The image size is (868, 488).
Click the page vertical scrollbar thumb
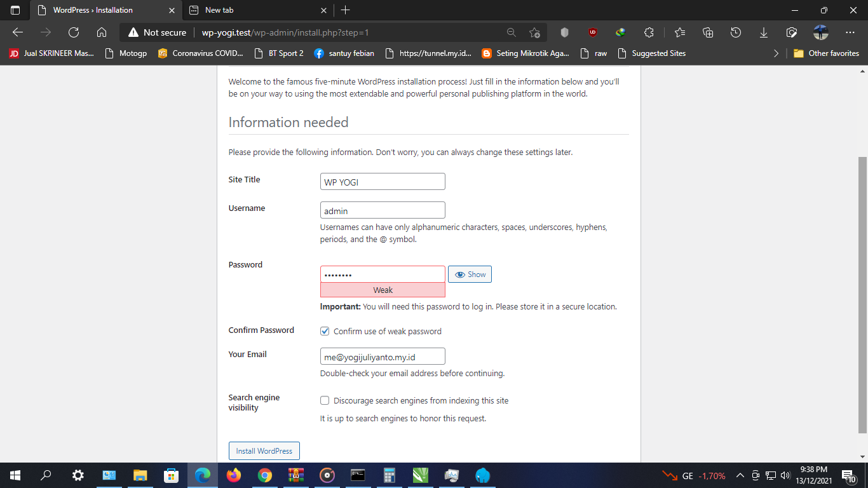862,295
